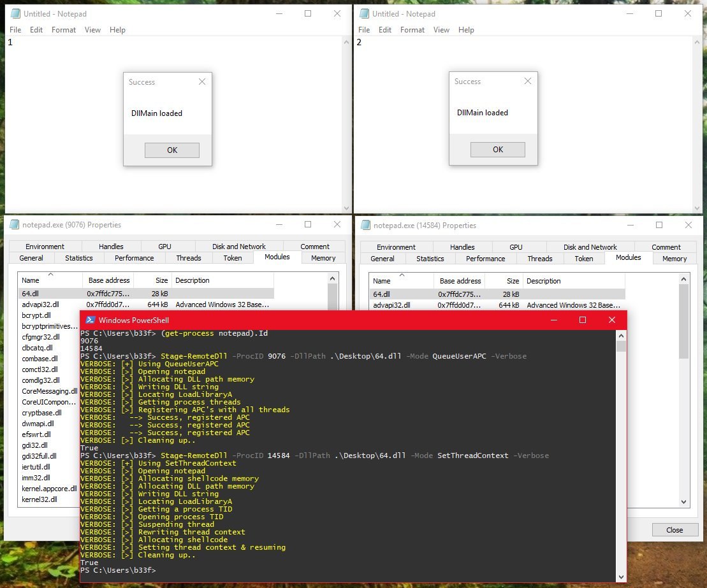Switch to Handles tab in 14584 Properties
The image size is (707, 588).
point(462,247)
